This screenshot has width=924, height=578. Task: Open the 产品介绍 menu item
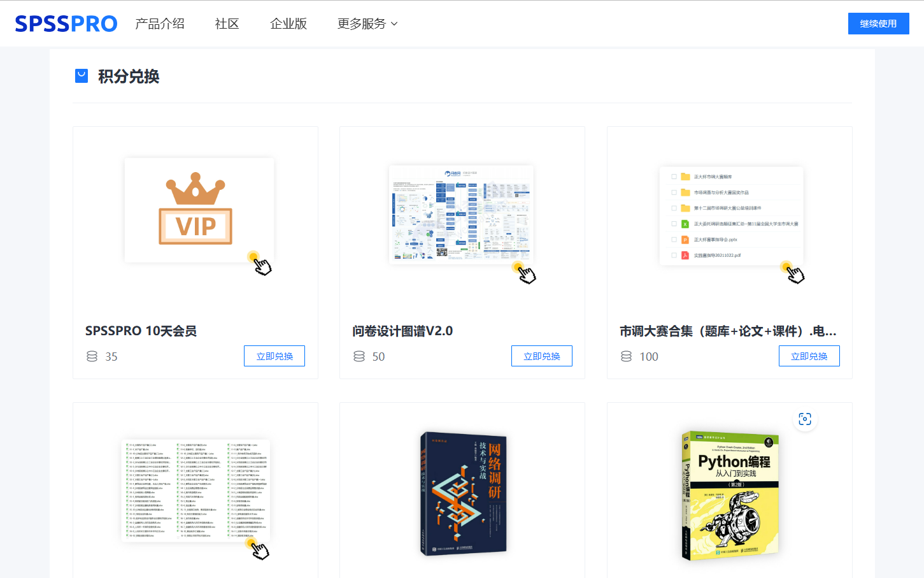[x=160, y=24]
